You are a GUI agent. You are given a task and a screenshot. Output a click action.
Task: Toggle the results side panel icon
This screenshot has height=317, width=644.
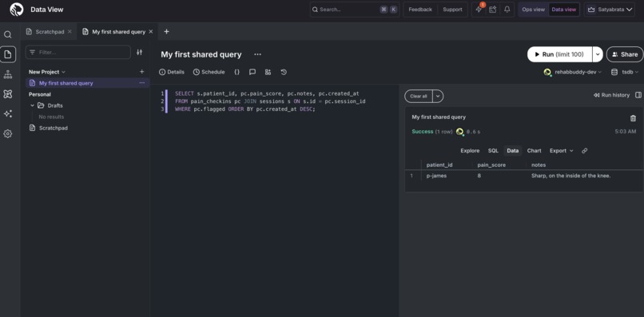coord(638,95)
